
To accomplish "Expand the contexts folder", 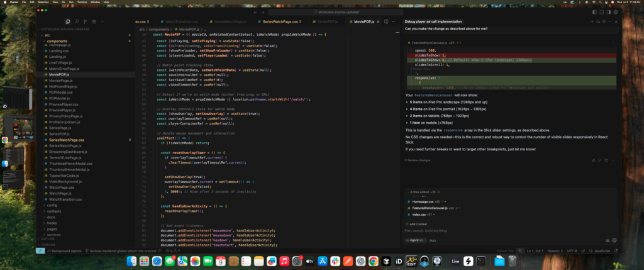I will tap(54, 211).
